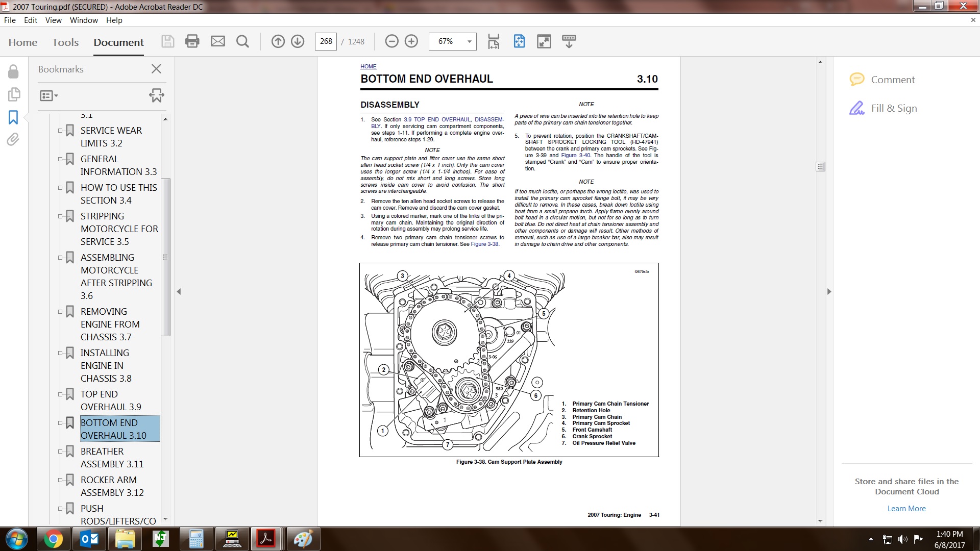Click the zoom out minus button
Screen dimensions: 980x551
click(x=391, y=41)
